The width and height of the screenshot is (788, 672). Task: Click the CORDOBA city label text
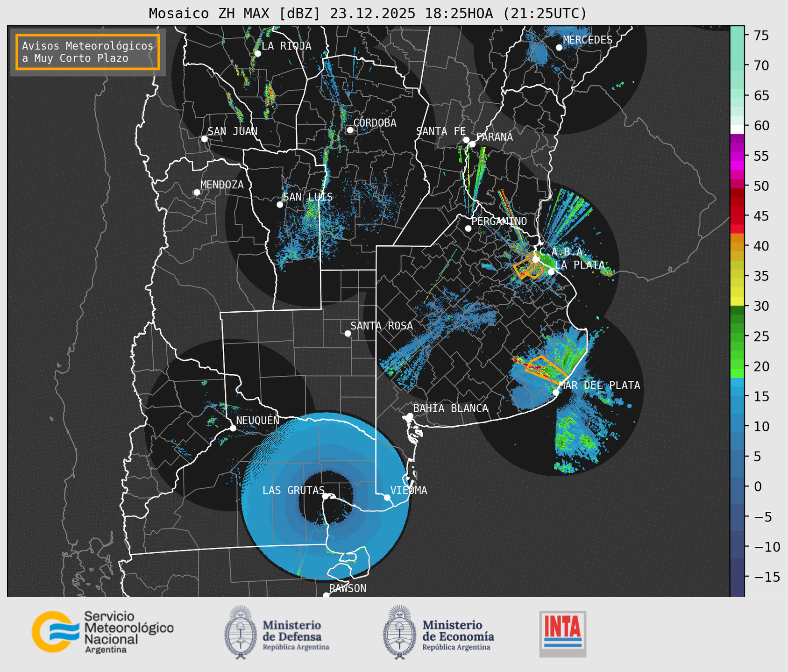375,123
